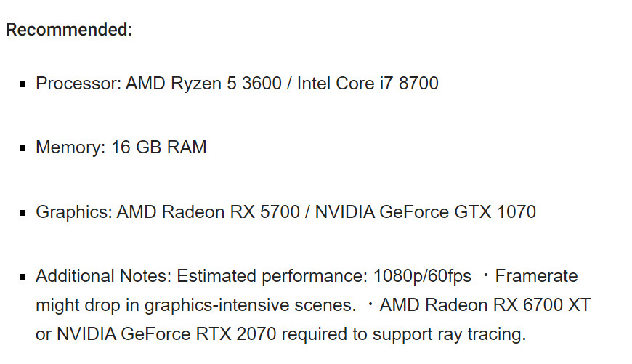Click the Processor line bullet marker
The height and width of the screenshot is (364, 632).
(23, 84)
